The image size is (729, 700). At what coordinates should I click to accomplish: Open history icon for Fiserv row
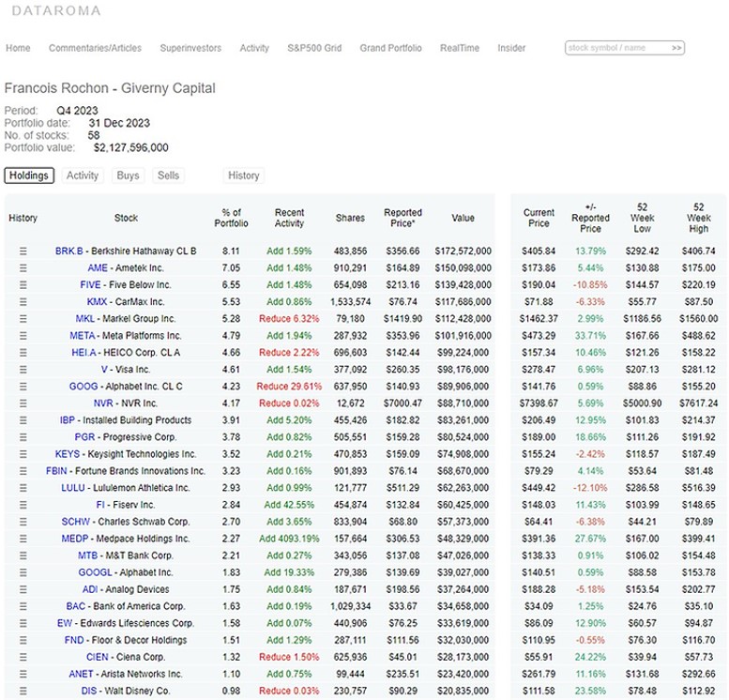[x=23, y=505]
